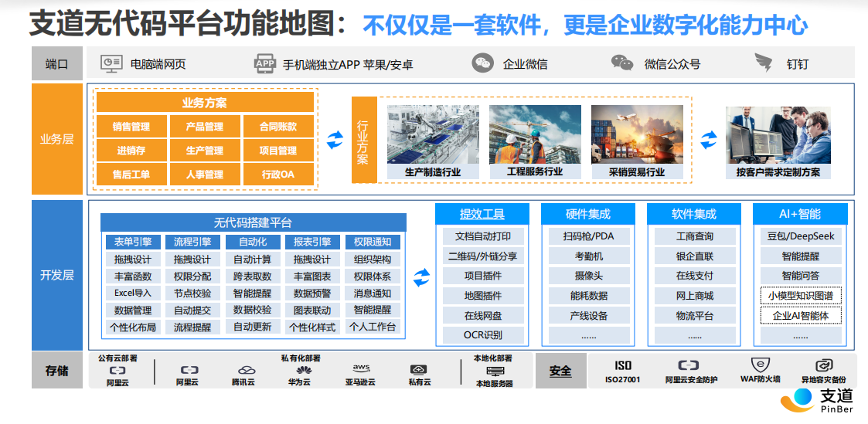Click the ISO27001 icon
Viewport: 868px width, 424px height.
pos(623,365)
